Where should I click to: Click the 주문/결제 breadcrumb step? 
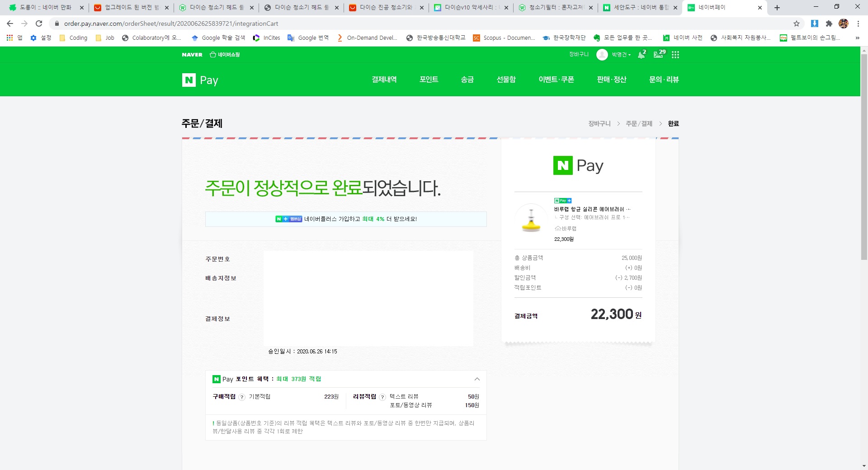click(639, 124)
